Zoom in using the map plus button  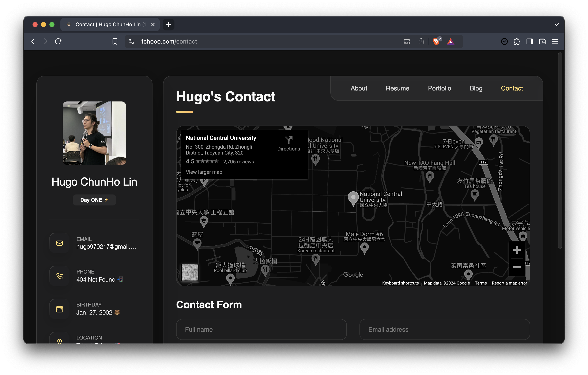pos(517,250)
